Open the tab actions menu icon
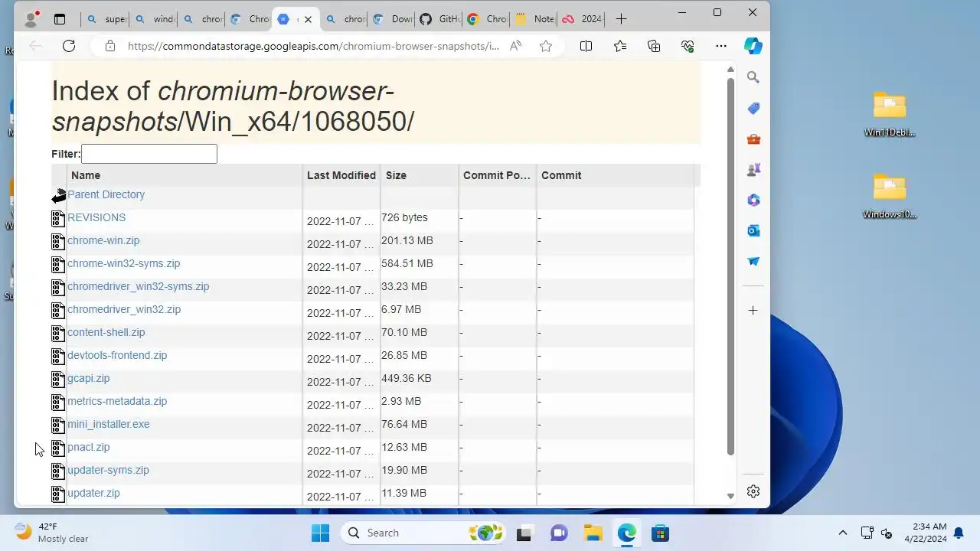 pyautogui.click(x=60, y=19)
